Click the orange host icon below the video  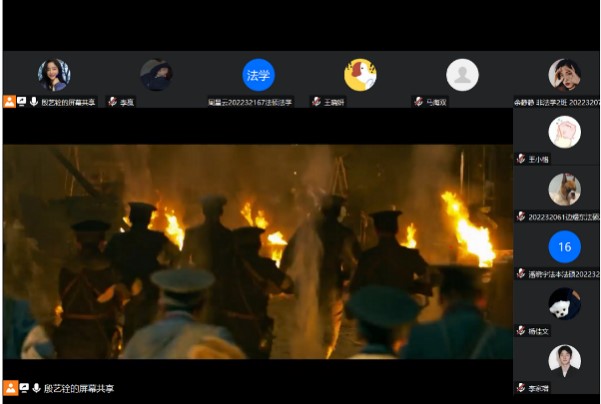(x=9, y=388)
